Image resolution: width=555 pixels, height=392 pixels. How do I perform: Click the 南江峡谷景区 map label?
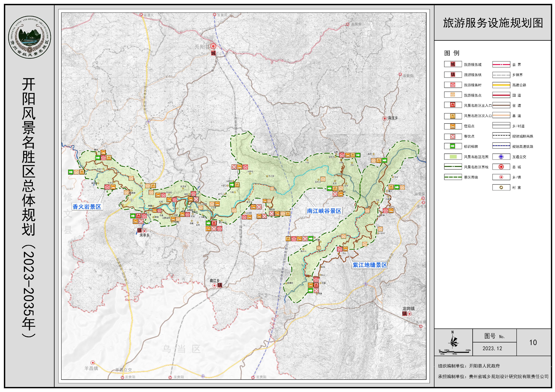click(x=324, y=211)
